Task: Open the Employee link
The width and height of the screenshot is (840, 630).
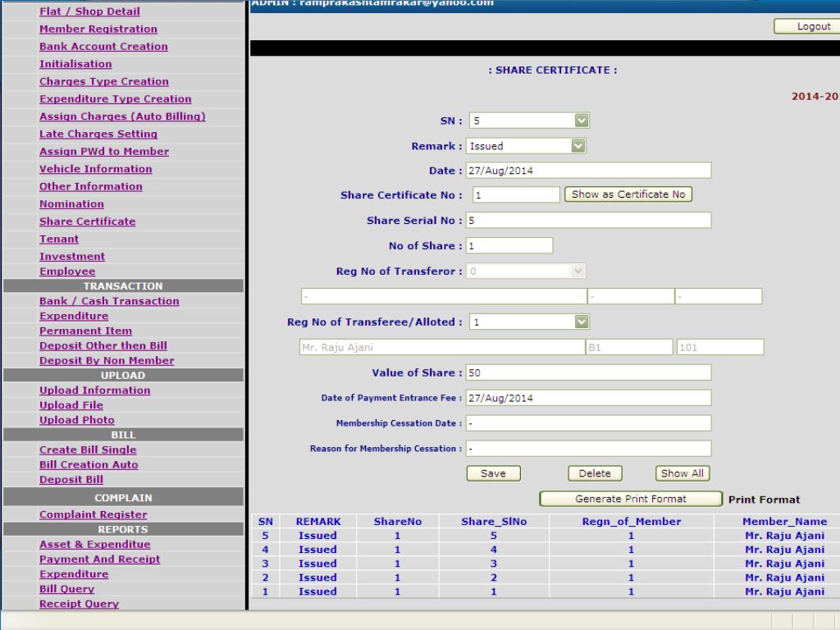Action: click(67, 272)
